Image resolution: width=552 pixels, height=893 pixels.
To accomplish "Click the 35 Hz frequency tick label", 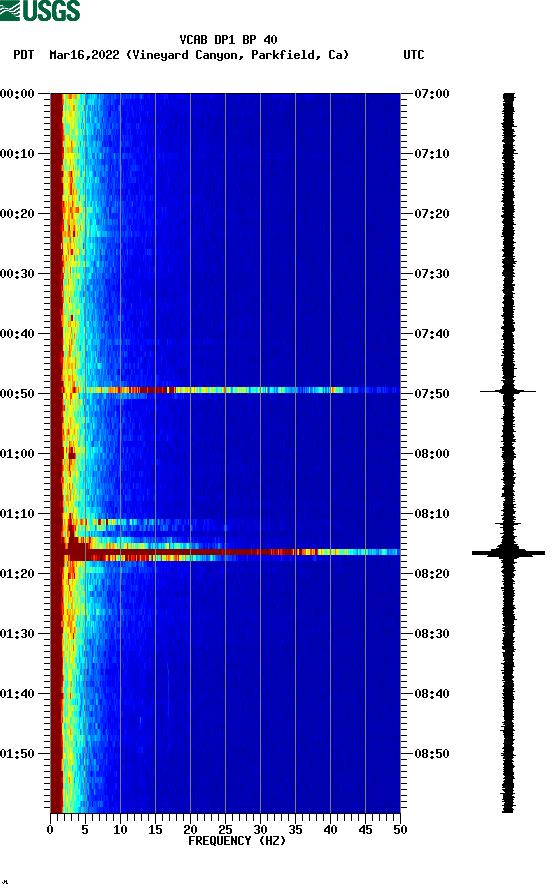I will point(295,830).
